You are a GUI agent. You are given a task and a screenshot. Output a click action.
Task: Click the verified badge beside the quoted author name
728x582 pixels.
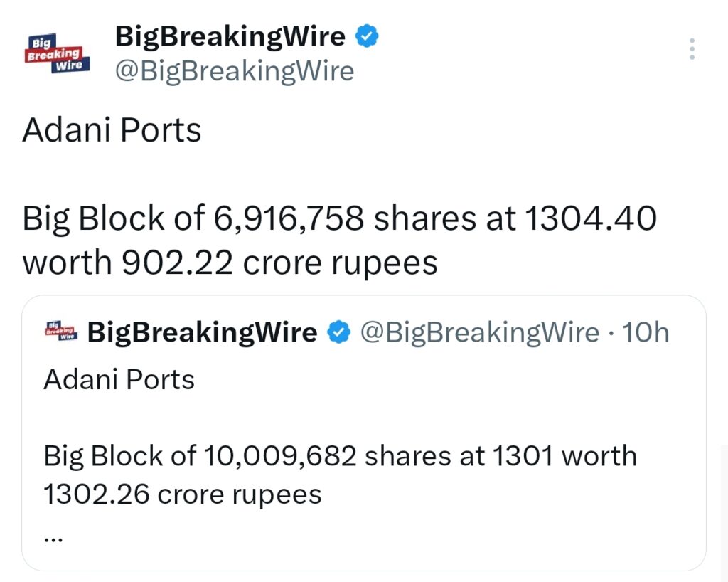[340, 331]
